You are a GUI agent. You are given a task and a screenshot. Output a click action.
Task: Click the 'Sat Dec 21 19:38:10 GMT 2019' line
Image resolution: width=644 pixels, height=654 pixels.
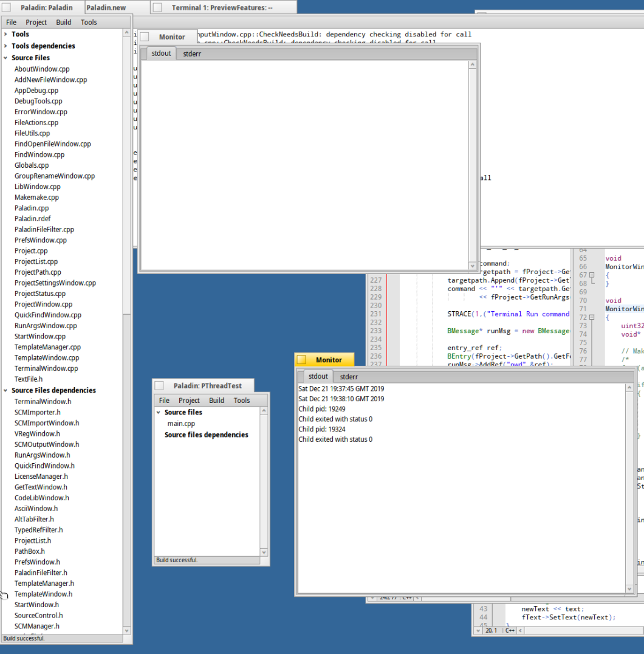tap(341, 399)
